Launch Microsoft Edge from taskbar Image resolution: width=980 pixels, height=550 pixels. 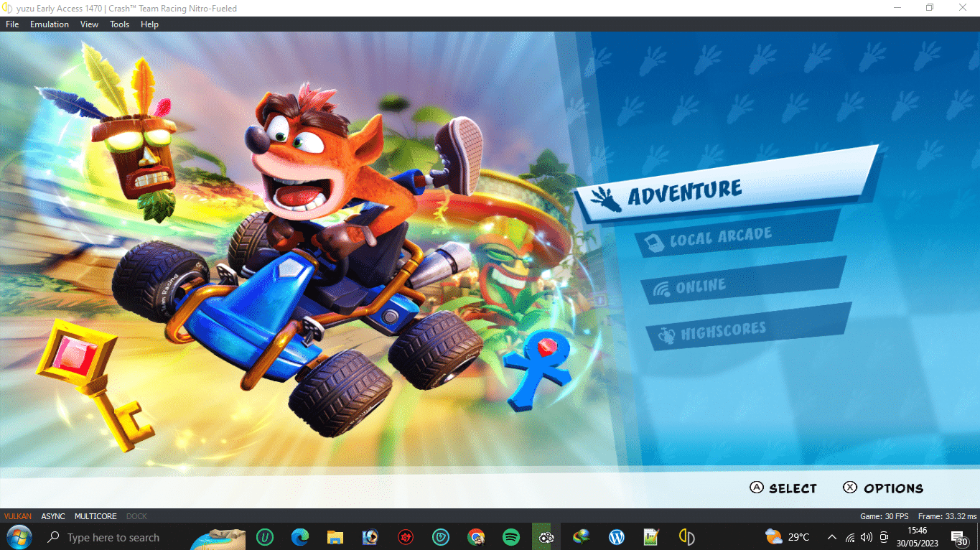[x=300, y=537]
